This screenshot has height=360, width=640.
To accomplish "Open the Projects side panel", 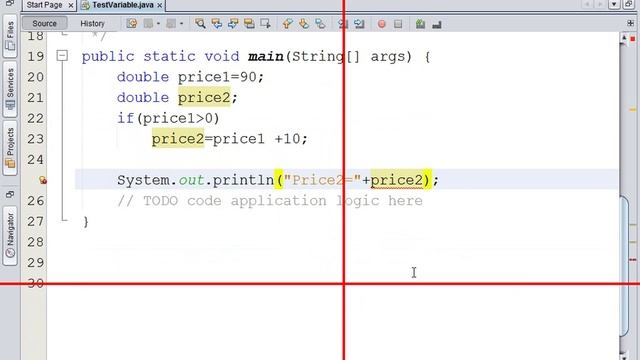I will pos(10,147).
